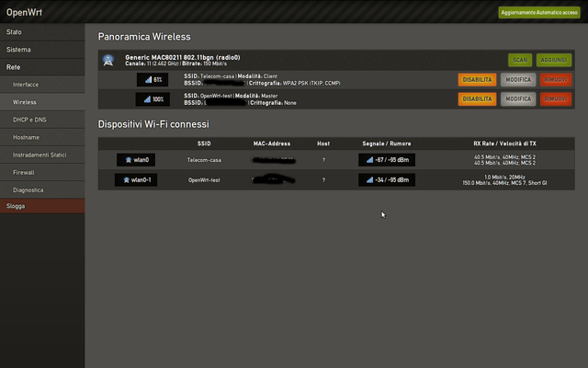Open DHCP e DNS settings

click(42, 120)
